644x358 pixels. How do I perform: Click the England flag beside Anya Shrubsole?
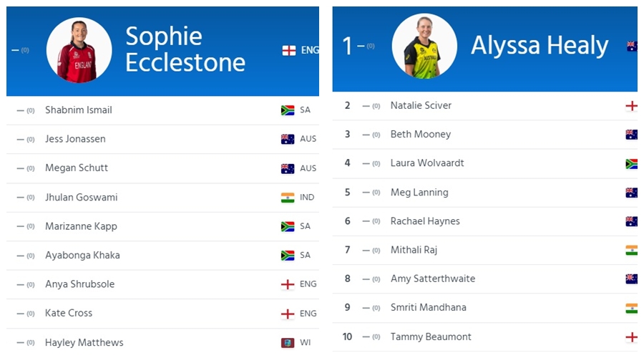288,284
